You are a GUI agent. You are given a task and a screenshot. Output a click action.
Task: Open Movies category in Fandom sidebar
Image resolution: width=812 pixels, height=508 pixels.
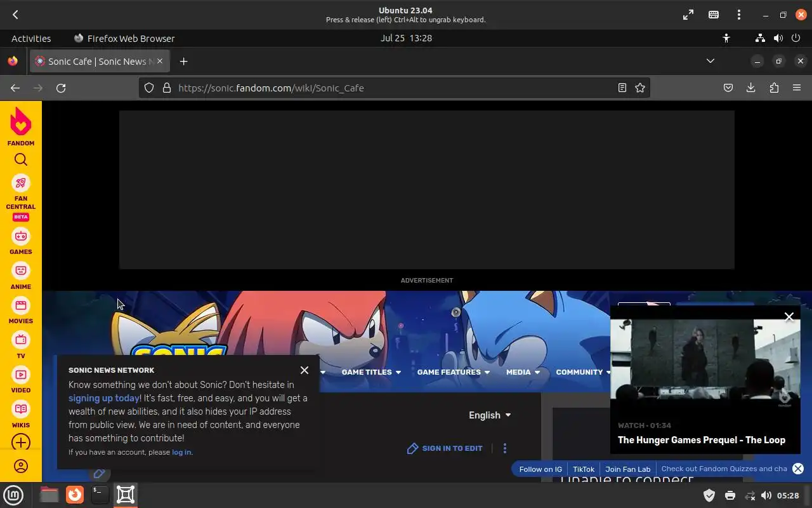[21, 311]
